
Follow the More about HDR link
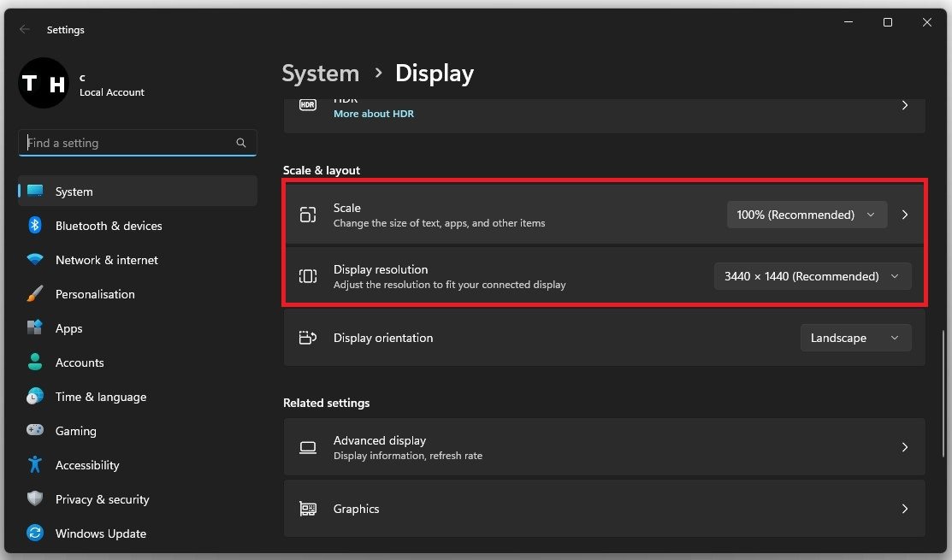coord(373,114)
